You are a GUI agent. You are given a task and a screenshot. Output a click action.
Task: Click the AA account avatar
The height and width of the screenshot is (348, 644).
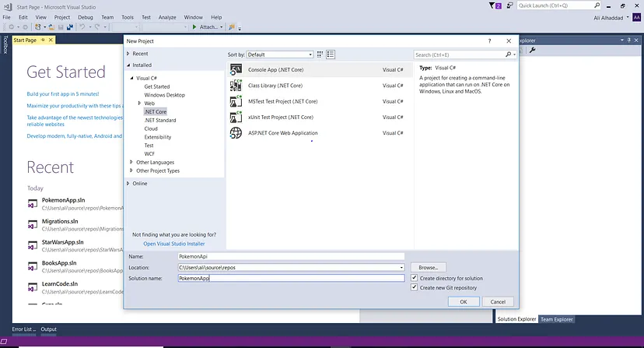(x=636, y=18)
